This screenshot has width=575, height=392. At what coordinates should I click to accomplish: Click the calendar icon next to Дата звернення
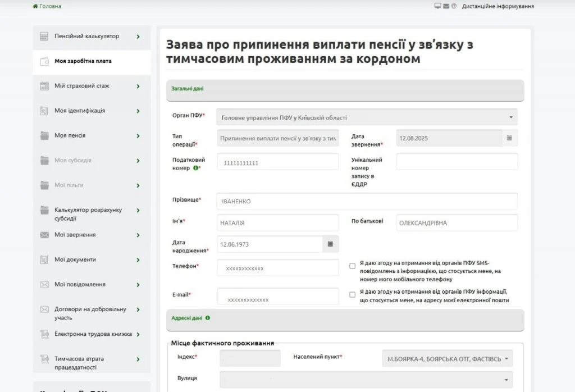pyautogui.click(x=509, y=138)
